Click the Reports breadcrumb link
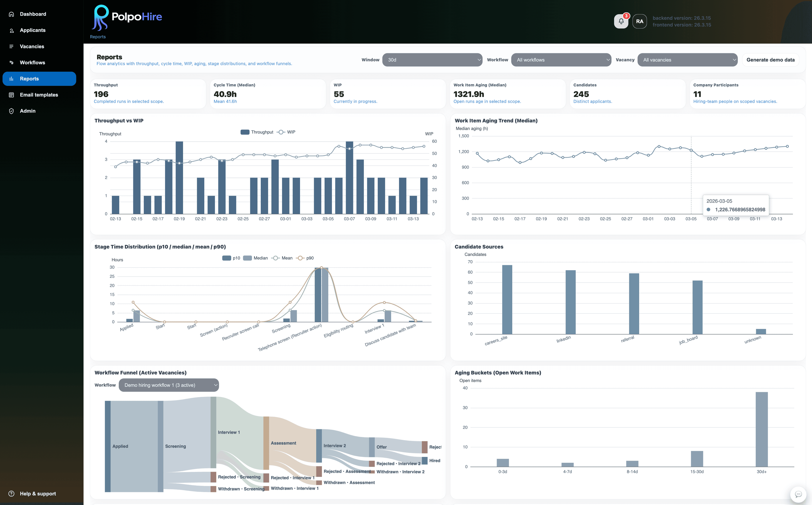This screenshot has width=812, height=505. 97,37
